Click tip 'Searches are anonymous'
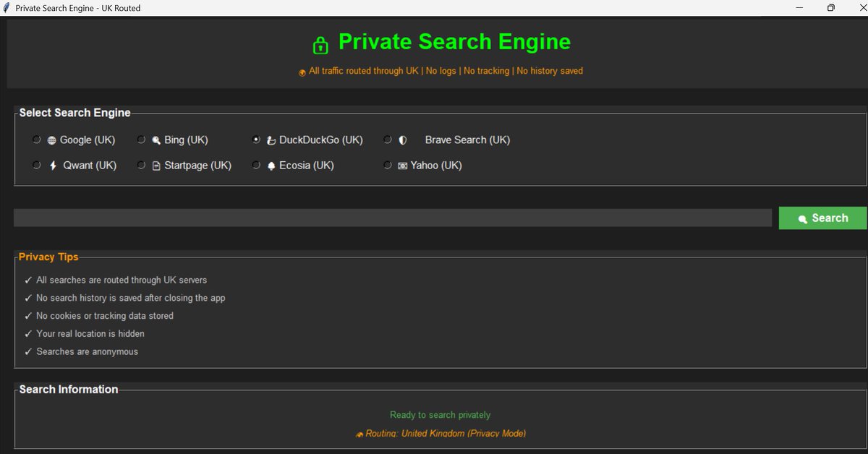 (87, 351)
